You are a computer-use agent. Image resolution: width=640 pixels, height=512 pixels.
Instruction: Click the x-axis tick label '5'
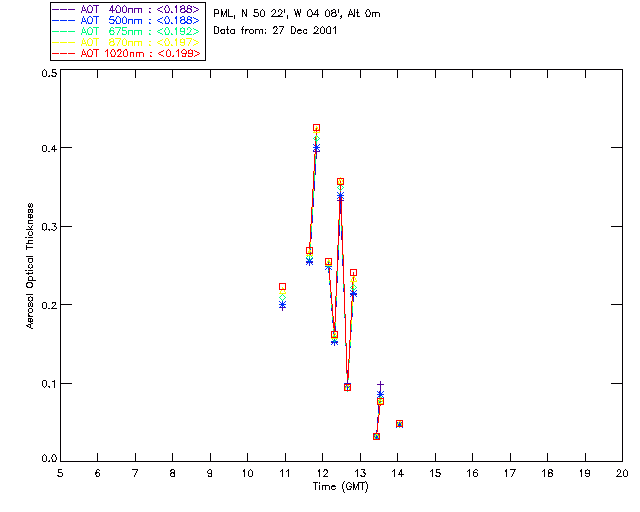(x=60, y=473)
